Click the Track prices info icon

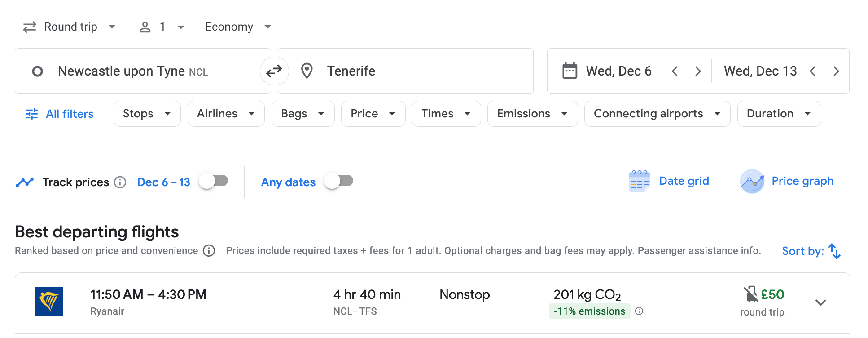click(120, 182)
